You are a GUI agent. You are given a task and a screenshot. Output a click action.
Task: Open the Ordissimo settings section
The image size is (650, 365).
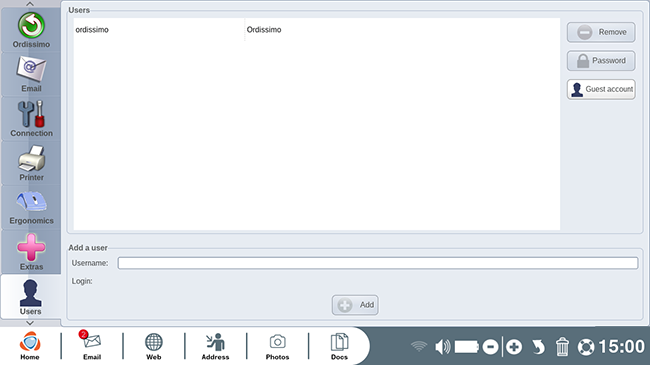pyautogui.click(x=31, y=30)
